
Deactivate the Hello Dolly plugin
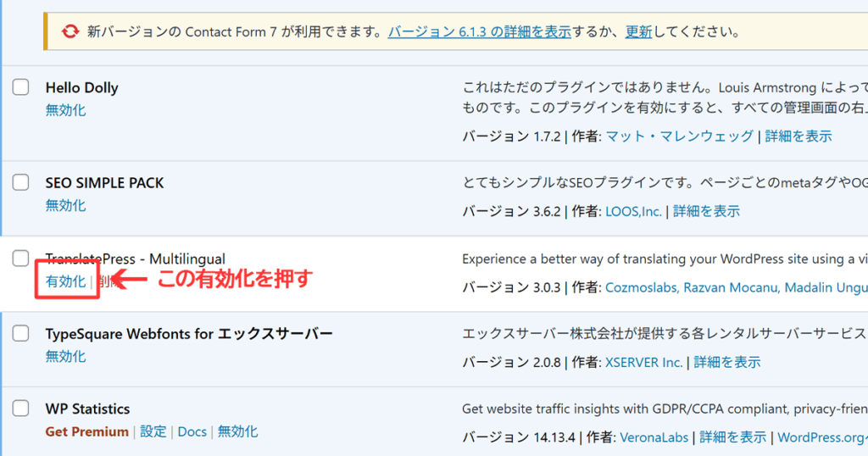click(x=65, y=110)
